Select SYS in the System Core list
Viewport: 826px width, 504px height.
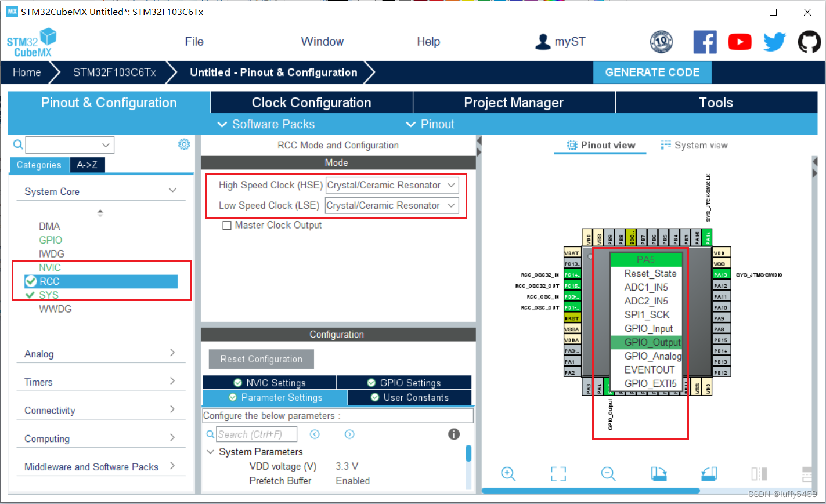[49, 295]
